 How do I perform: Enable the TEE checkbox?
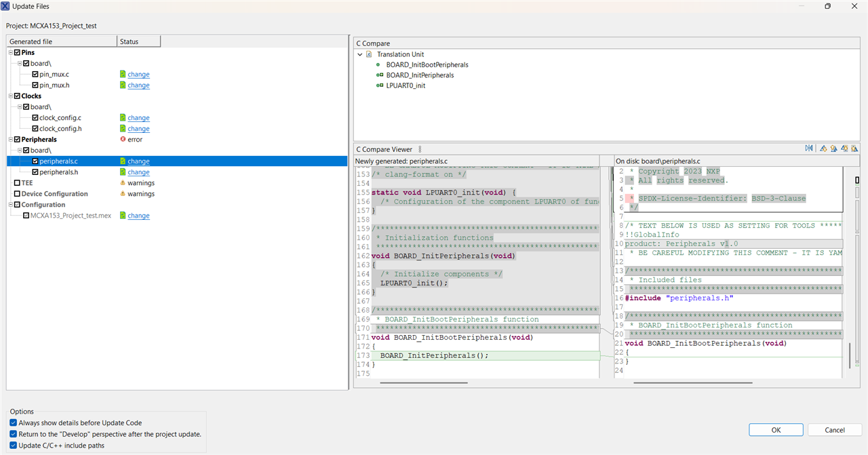(17, 183)
